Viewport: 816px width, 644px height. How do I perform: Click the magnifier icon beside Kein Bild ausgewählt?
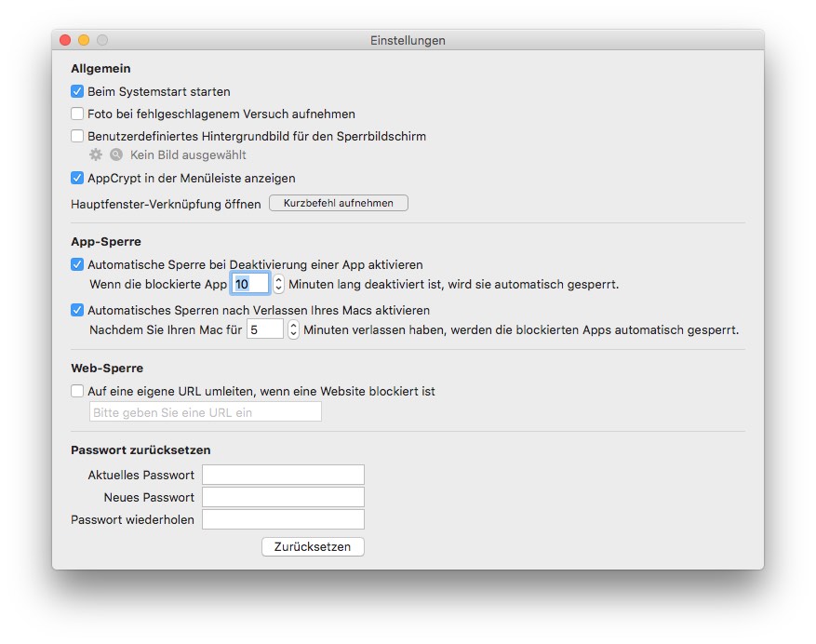(x=116, y=155)
